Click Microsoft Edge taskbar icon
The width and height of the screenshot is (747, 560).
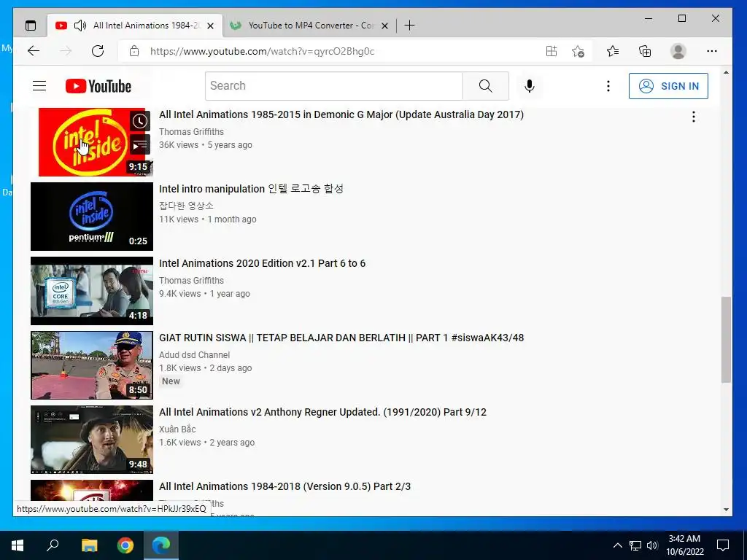tap(161, 545)
